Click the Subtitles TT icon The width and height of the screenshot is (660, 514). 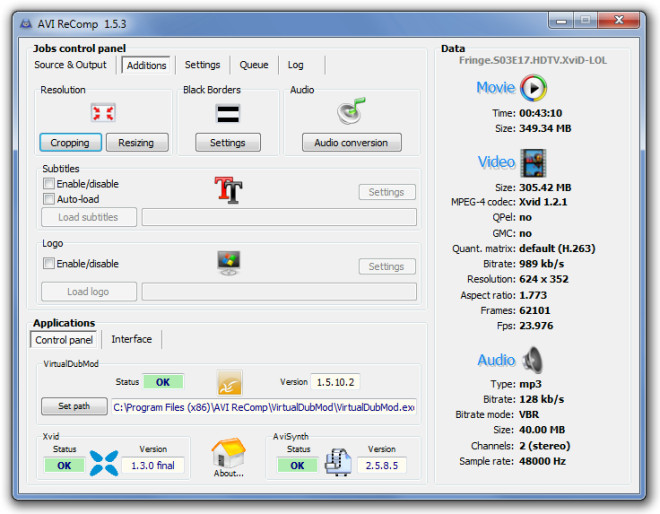click(228, 190)
